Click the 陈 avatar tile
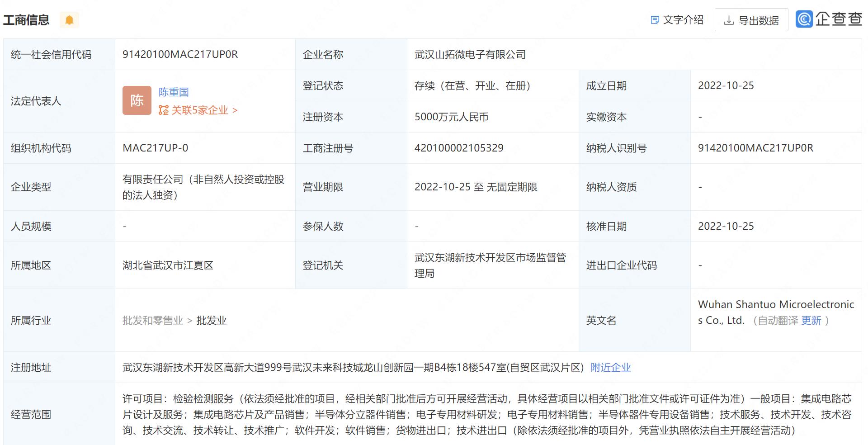Viewport: 868px width, 445px height. coord(137,100)
